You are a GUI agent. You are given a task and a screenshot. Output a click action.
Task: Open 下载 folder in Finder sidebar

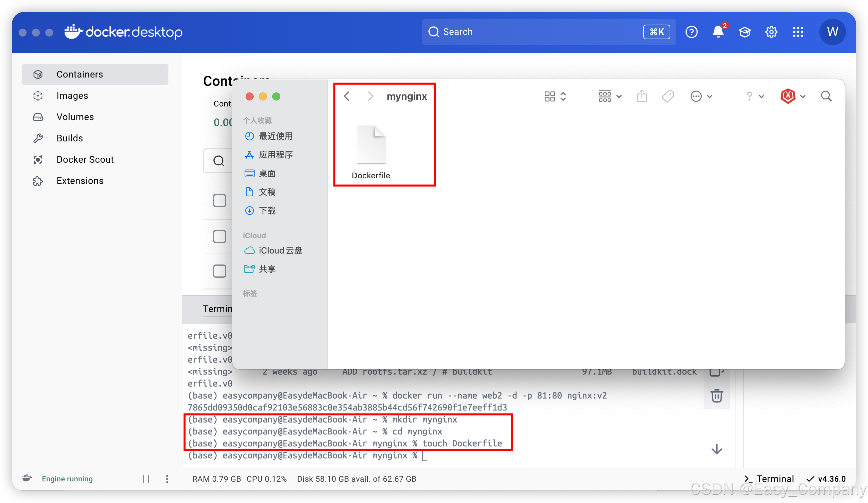pos(267,210)
